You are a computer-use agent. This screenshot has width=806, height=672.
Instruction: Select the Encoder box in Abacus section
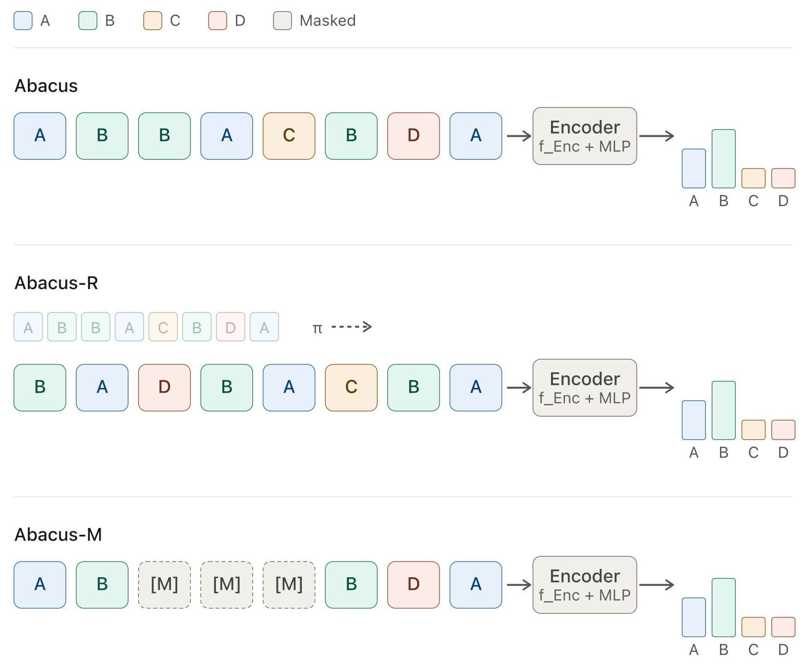584,136
